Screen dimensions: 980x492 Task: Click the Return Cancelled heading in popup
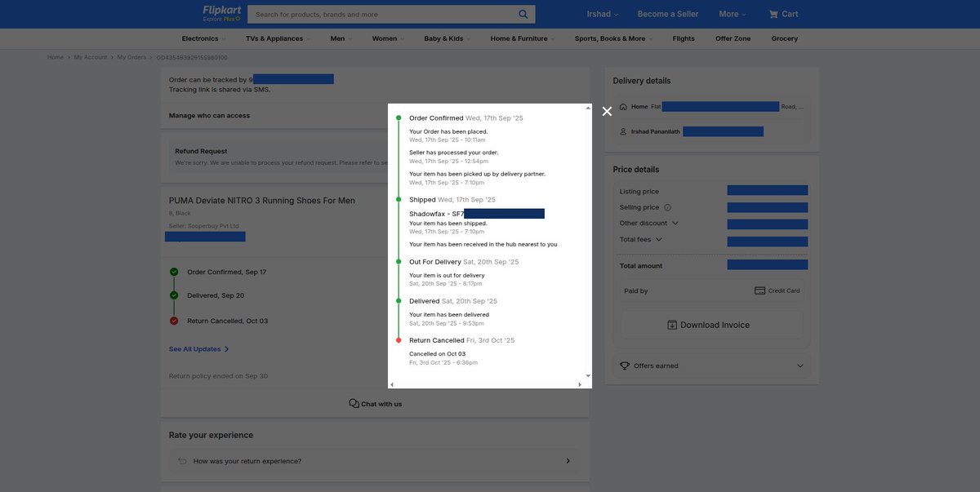[437, 340]
